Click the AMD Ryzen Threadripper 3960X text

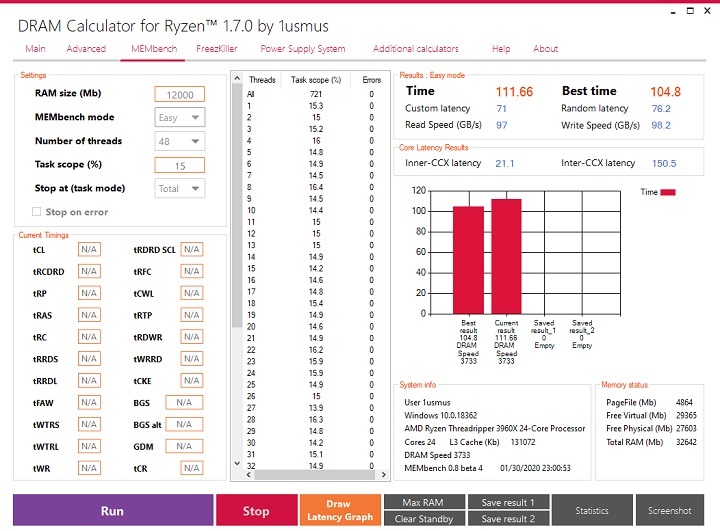click(x=495, y=429)
